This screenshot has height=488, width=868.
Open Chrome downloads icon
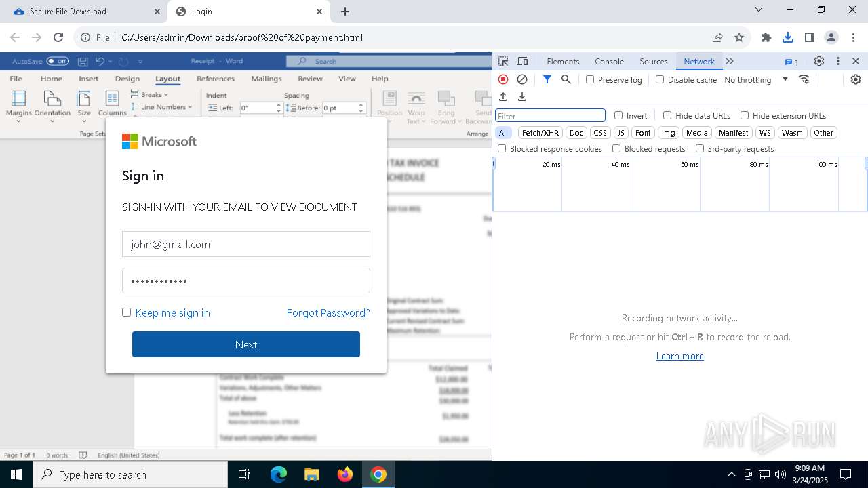pyautogui.click(x=788, y=37)
